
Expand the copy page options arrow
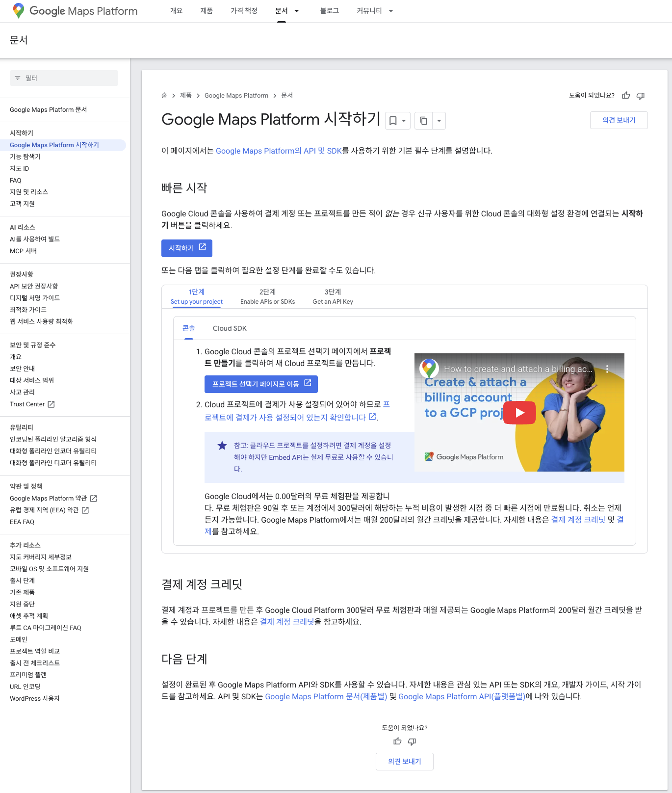[439, 121]
